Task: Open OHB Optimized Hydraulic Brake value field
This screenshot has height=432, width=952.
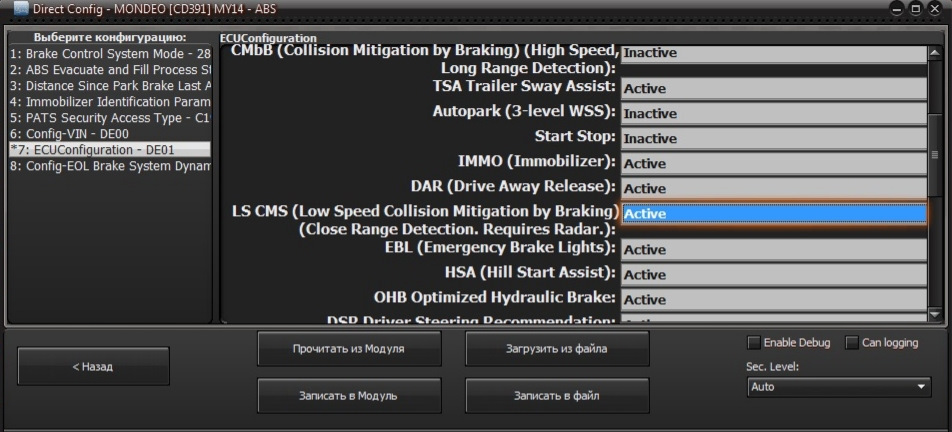Action: coord(774,299)
